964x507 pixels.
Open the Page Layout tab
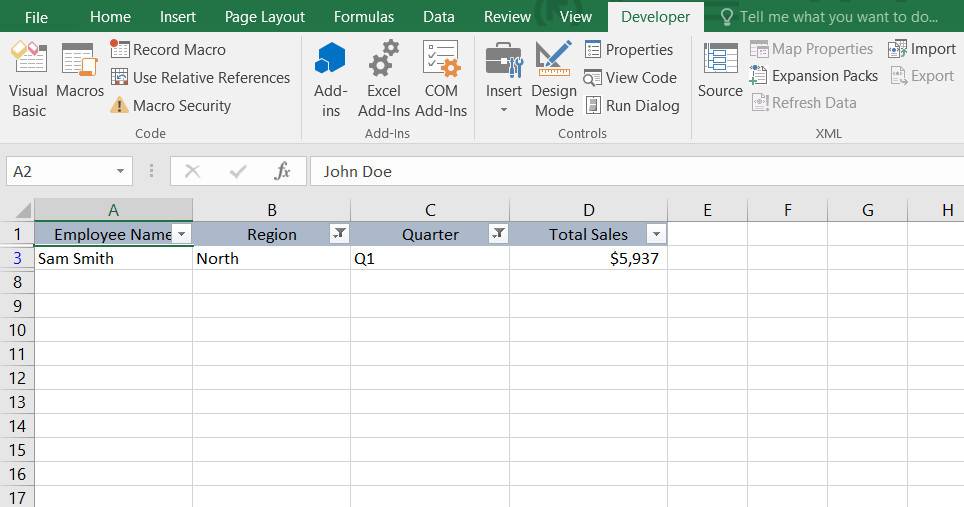[265, 17]
